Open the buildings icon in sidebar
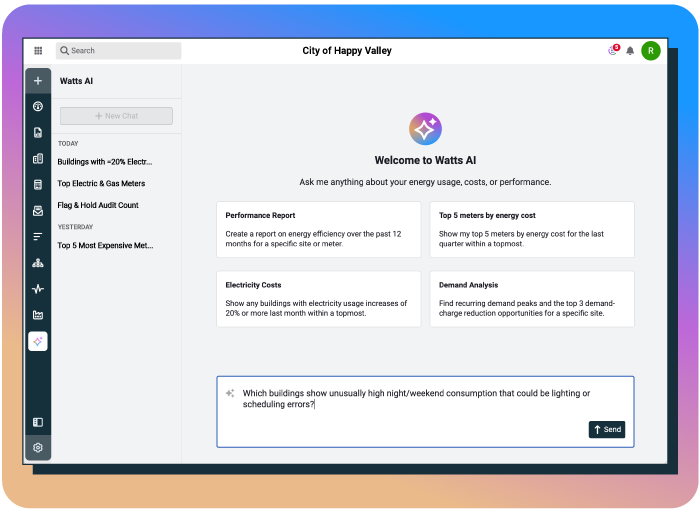The height and width of the screenshot is (514, 700). click(38, 159)
